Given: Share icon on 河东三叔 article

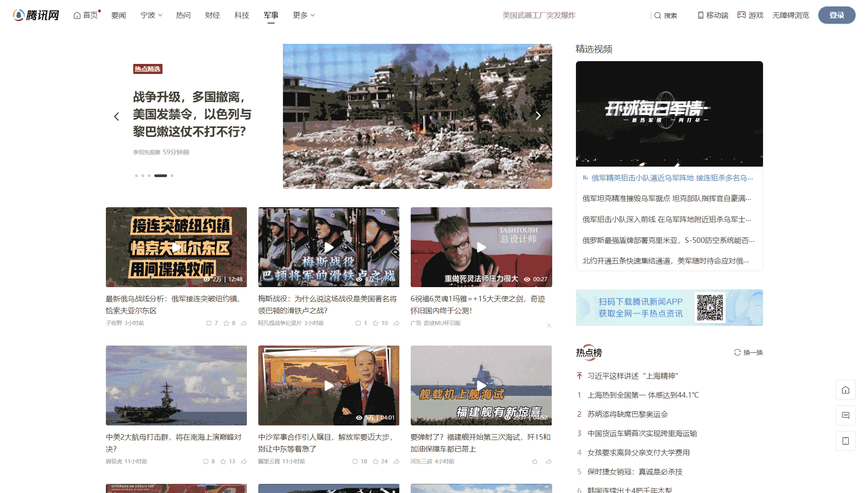Looking at the screenshot, I should tap(549, 462).
